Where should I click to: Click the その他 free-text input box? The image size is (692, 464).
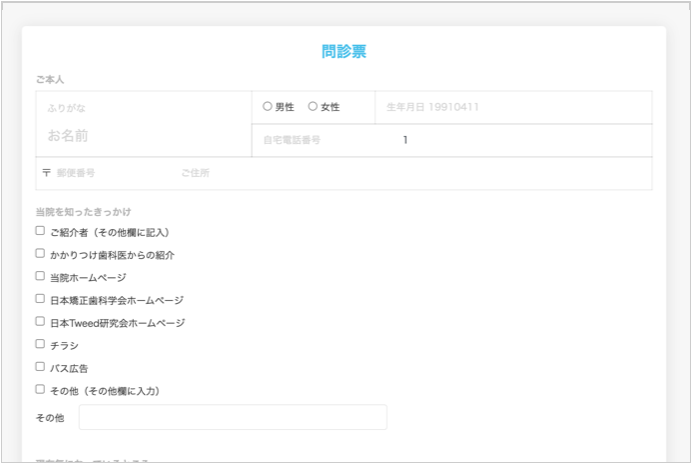(x=232, y=417)
